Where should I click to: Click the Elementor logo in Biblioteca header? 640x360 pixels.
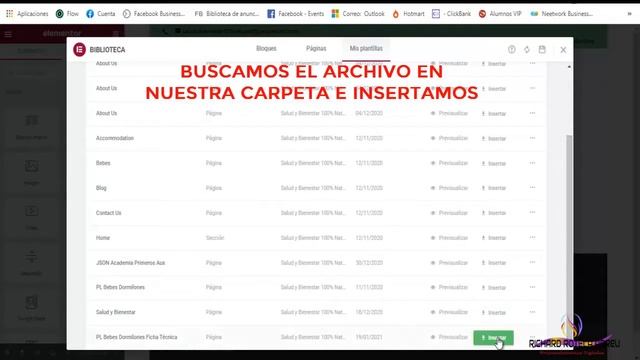point(79,49)
